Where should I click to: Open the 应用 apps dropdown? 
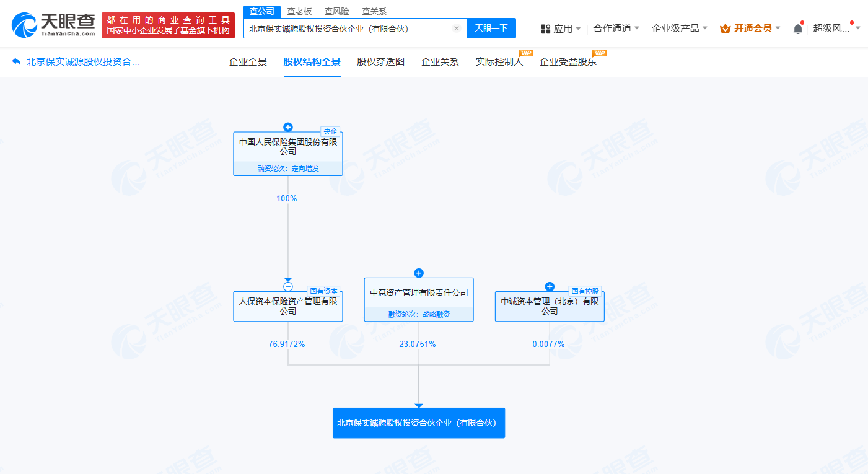tap(561, 29)
